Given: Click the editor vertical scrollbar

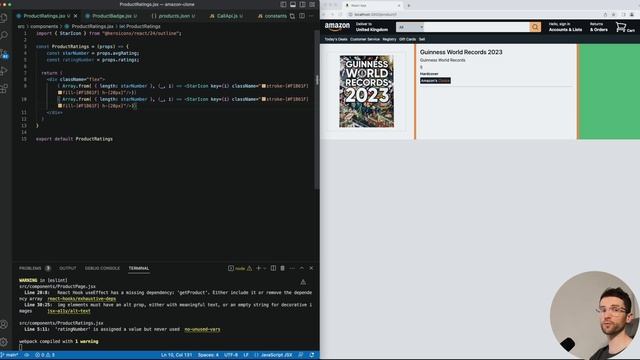Looking at the screenshot, I should point(317,110).
